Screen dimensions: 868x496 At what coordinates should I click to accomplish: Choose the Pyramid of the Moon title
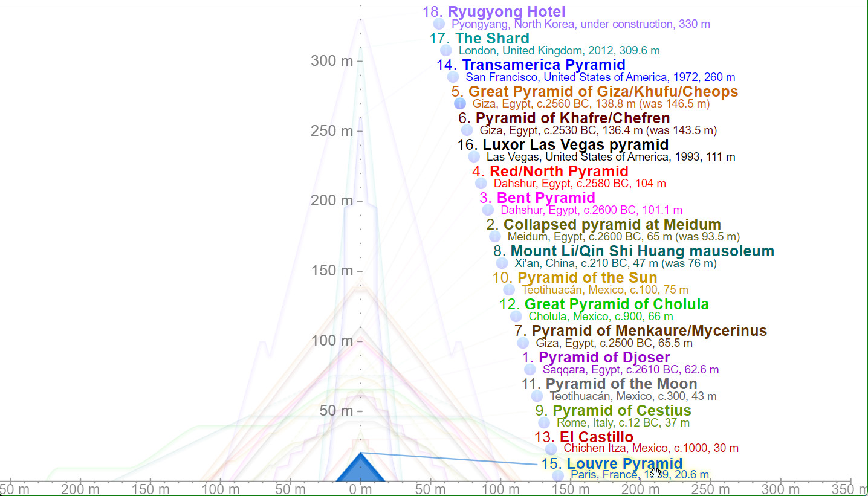point(621,384)
